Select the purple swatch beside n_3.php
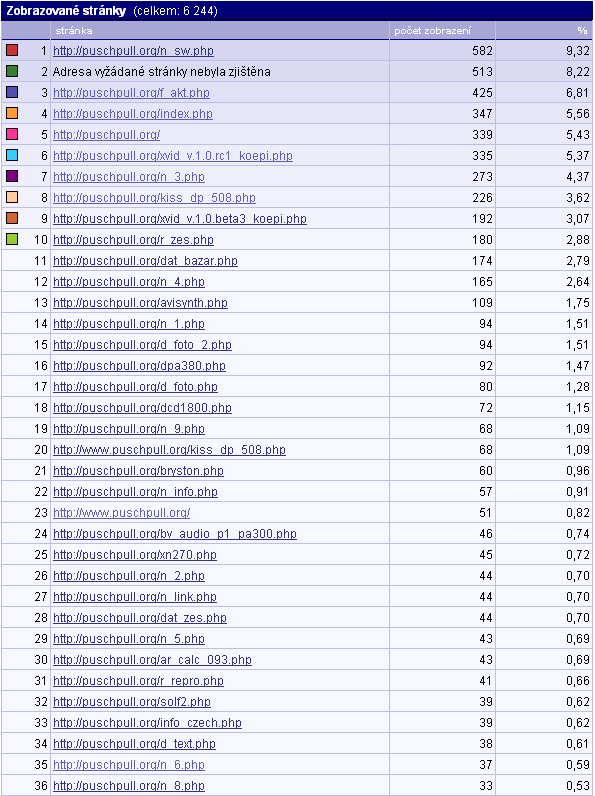The height and width of the screenshot is (796, 595). pyautogui.click(x=12, y=176)
